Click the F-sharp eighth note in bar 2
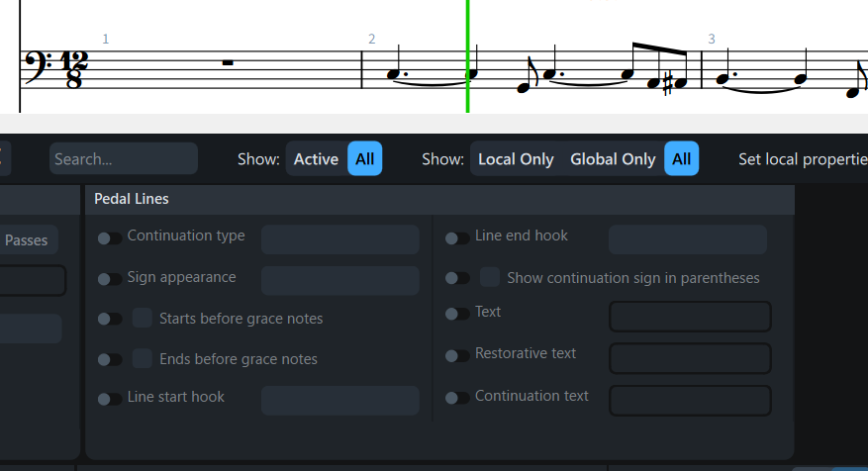The image size is (868, 471). click(x=681, y=70)
